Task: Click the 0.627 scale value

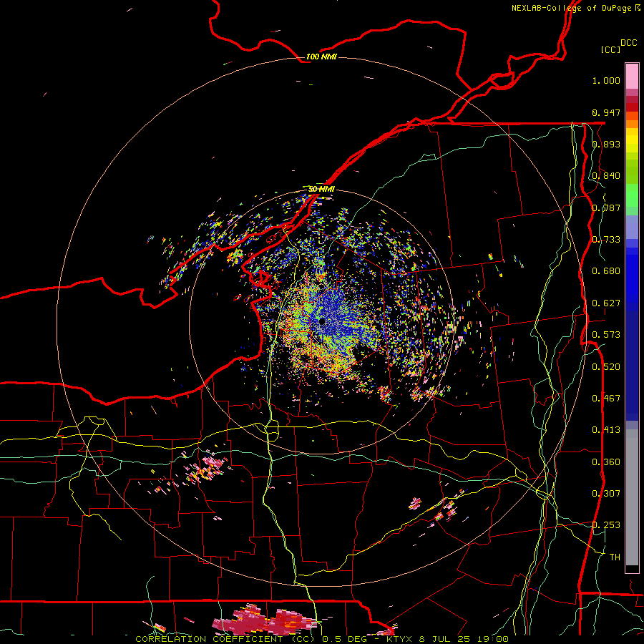Action: pyautogui.click(x=606, y=303)
